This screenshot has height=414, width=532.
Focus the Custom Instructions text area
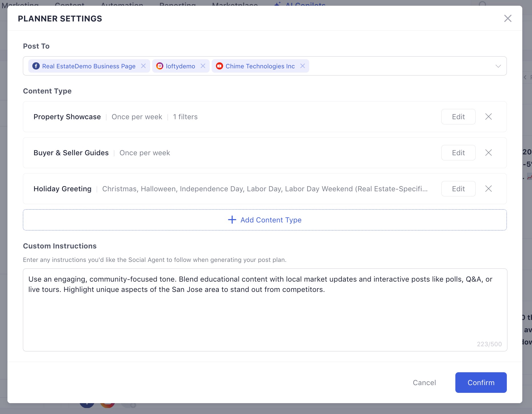(x=265, y=310)
